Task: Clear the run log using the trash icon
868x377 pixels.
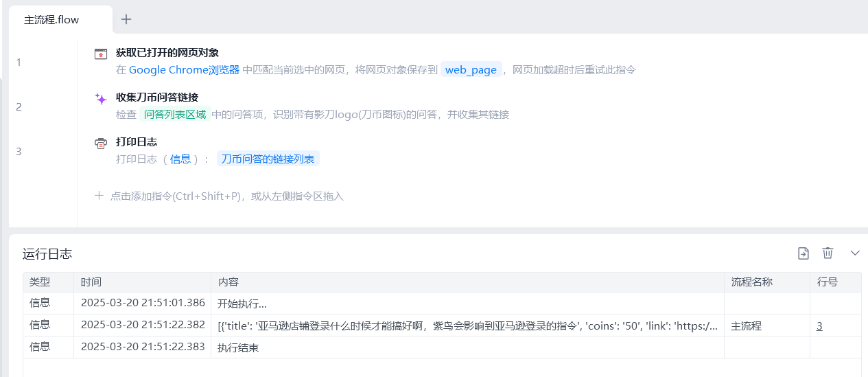Action: [x=828, y=253]
